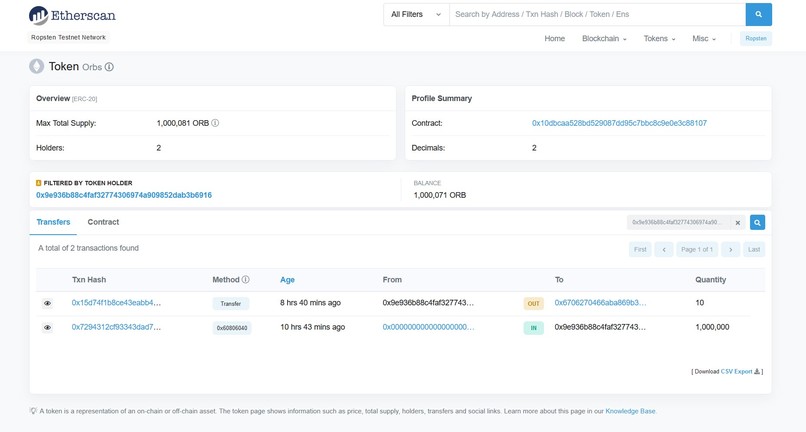This screenshot has width=806, height=432.
Task: Switch to the Contract tab
Action: pos(103,222)
